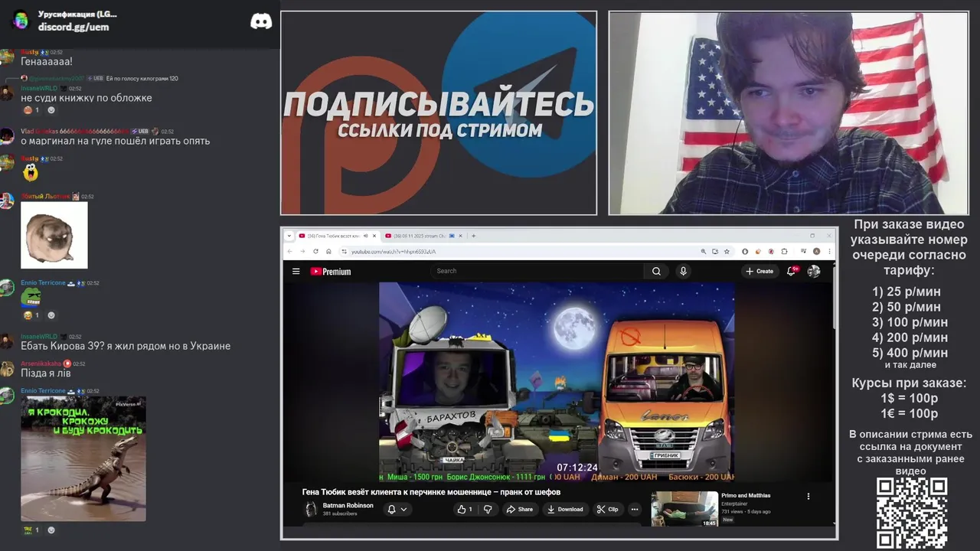Click the InsaneWRLD username above не суди книжку
The width and height of the screenshot is (980, 551).
coord(39,88)
